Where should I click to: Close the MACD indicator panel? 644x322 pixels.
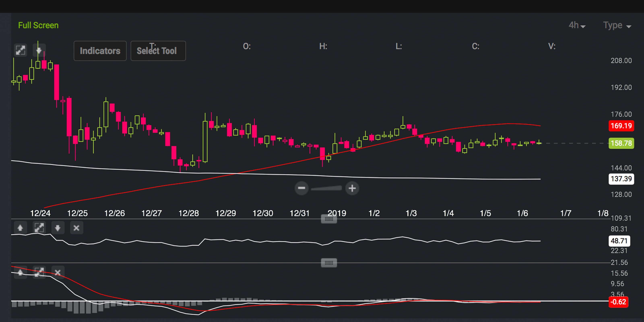pyautogui.click(x=58, y=272)
